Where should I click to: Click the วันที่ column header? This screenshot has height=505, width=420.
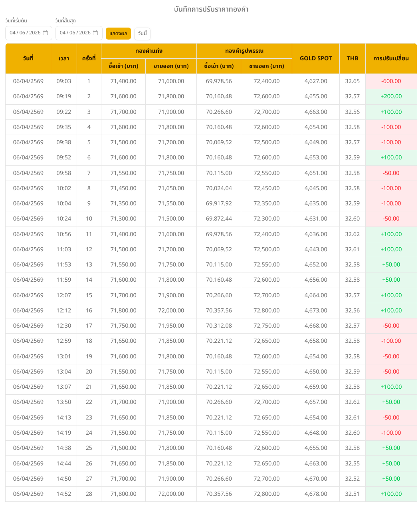[x=28, y=58]
